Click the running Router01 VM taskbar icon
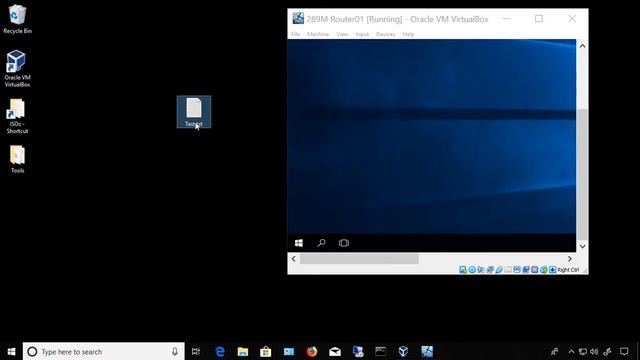 click(x=427, y=351)
